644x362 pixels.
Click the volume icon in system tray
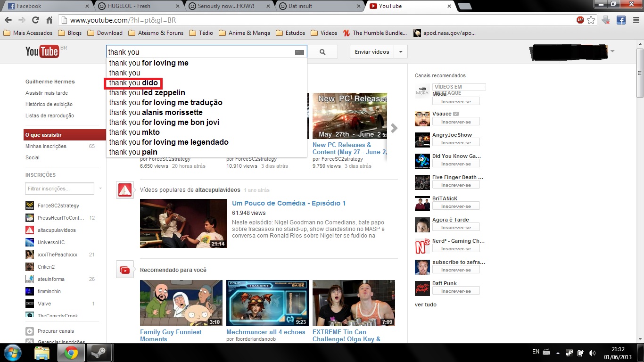[x=592, y=353]
